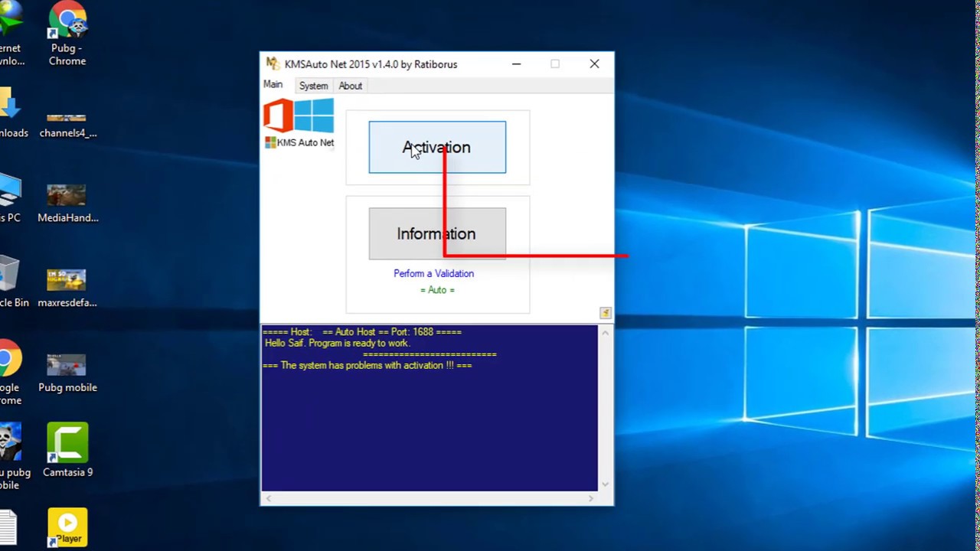Select the Pubg mobile desktop icon
Image resolution: width=980 pixels, height=551 pixels.
(67, 373)
